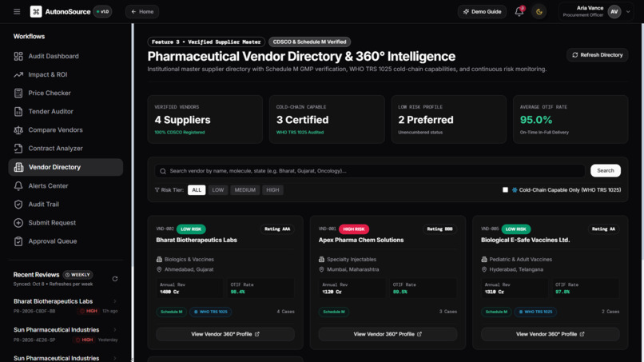
Task: Click the v1.0 version badge
Action: (x=103, y=11)
